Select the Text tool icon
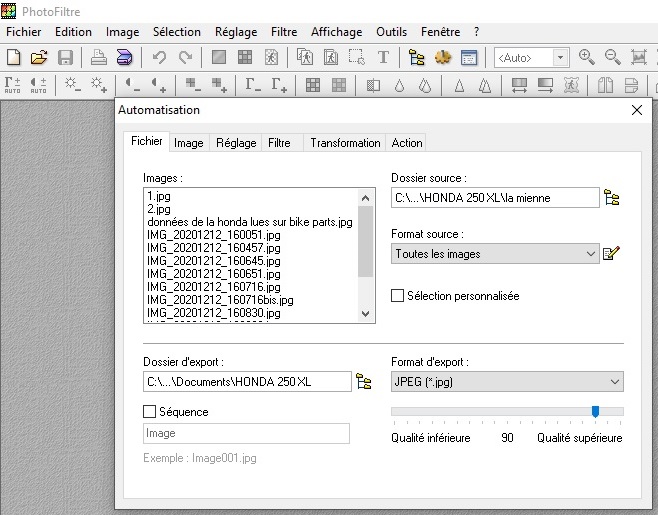The width and height of the screenshot is (658, 515). click(x=382, y=58)
